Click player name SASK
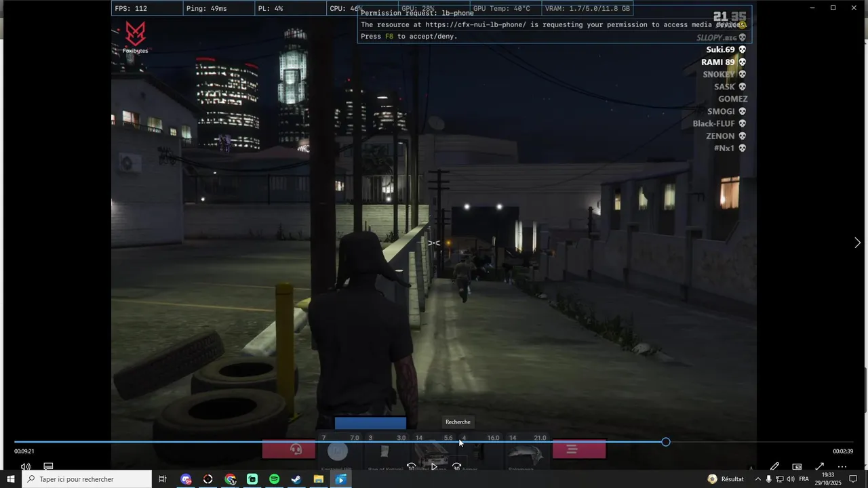 pyautogui.click(x=724, y=87)
